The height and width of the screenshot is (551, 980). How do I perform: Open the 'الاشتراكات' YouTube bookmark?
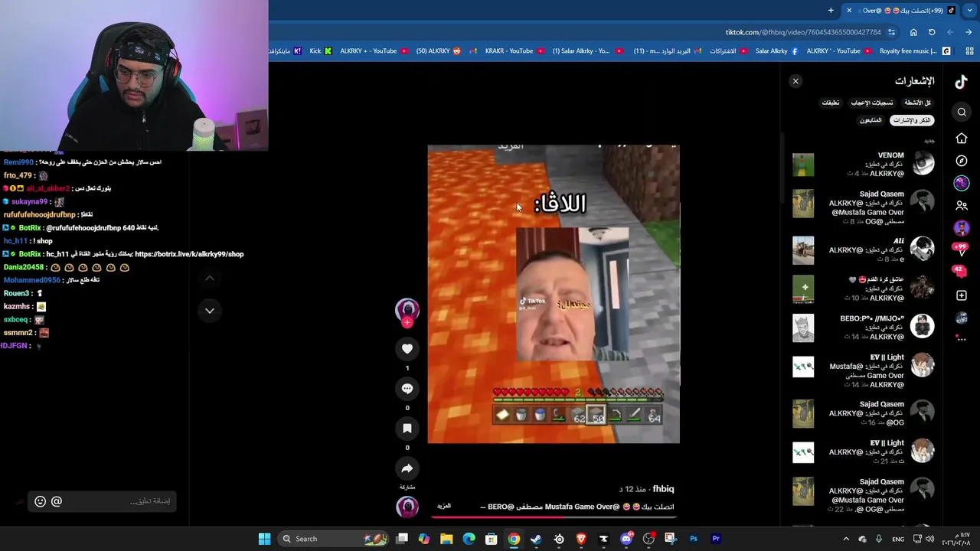coord(728,51)
